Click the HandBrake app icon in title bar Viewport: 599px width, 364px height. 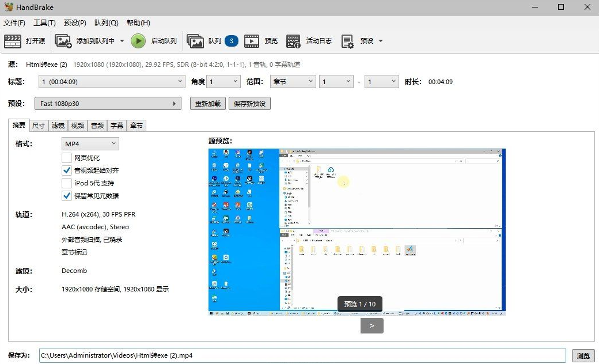(7, 7)
